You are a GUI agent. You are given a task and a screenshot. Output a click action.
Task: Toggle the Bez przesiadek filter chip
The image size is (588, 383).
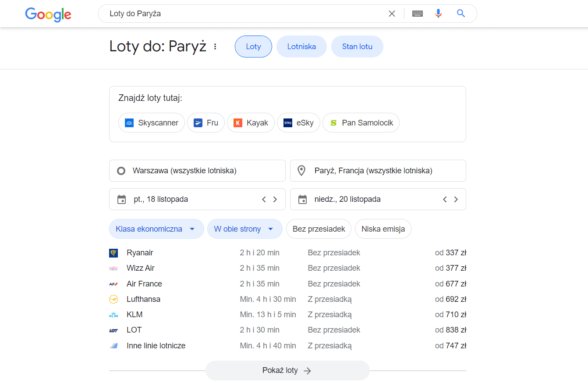tap(319, 229)
